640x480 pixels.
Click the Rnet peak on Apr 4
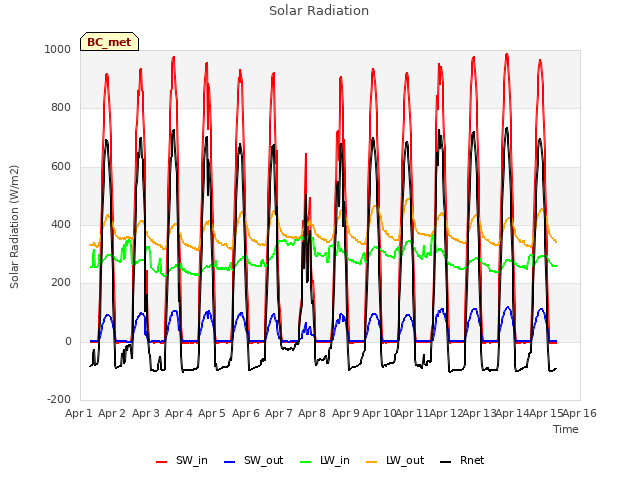pyautogui.click(x=173, y=131)
